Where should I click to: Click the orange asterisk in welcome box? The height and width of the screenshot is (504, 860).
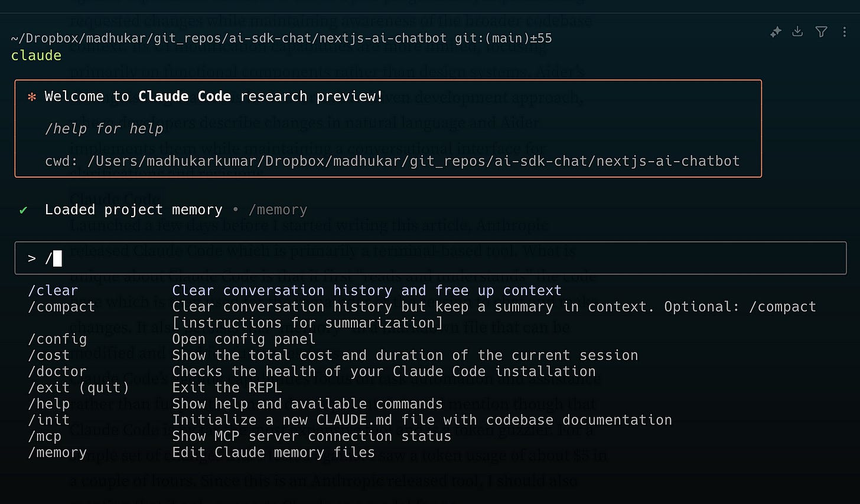pyautogui.click(x=32, y=97)
